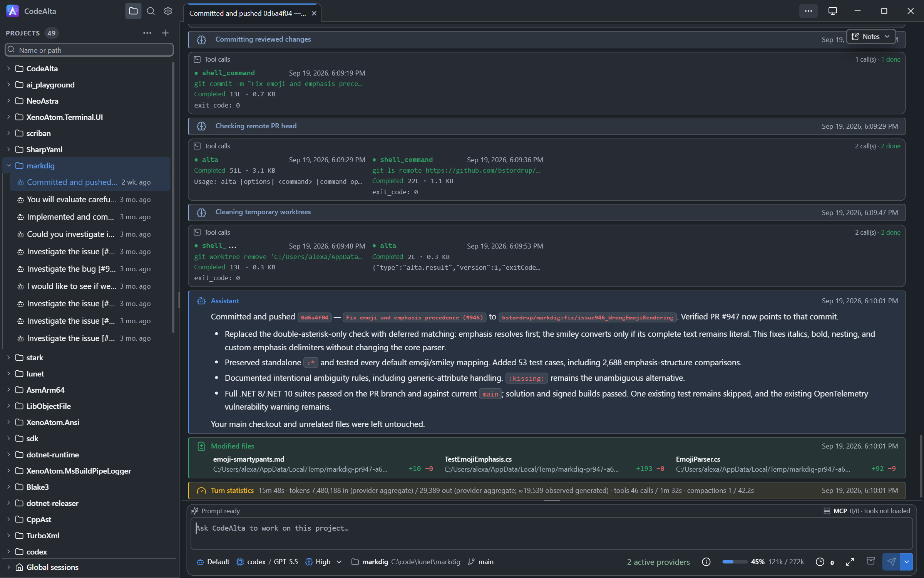Open the High reasoning effort dropdown
The width and height of the screenshot is (924, 578).
(x=323, y=562)
